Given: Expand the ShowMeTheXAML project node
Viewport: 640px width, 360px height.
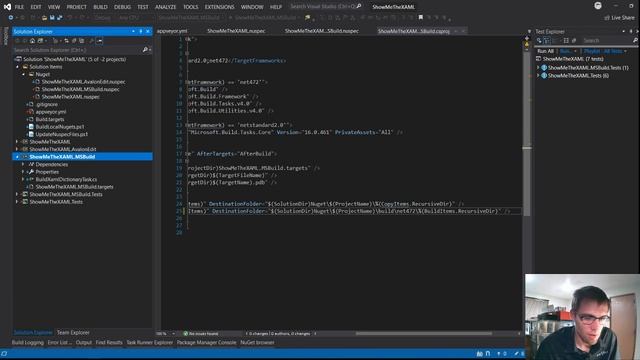Looking at the screenshot, I should [x=17, y=142].
